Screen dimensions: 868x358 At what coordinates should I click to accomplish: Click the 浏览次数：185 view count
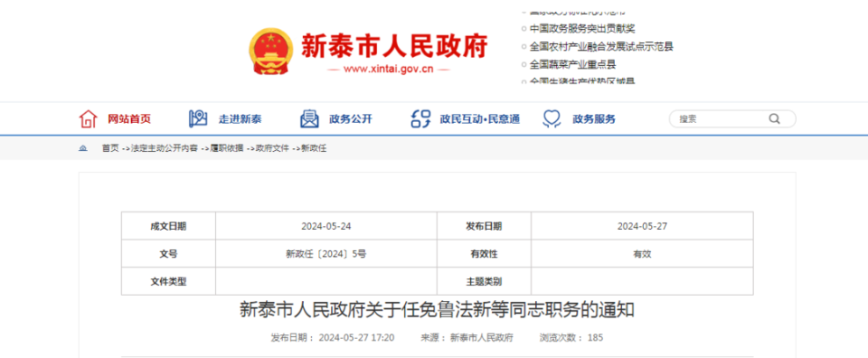pos(571,337)
